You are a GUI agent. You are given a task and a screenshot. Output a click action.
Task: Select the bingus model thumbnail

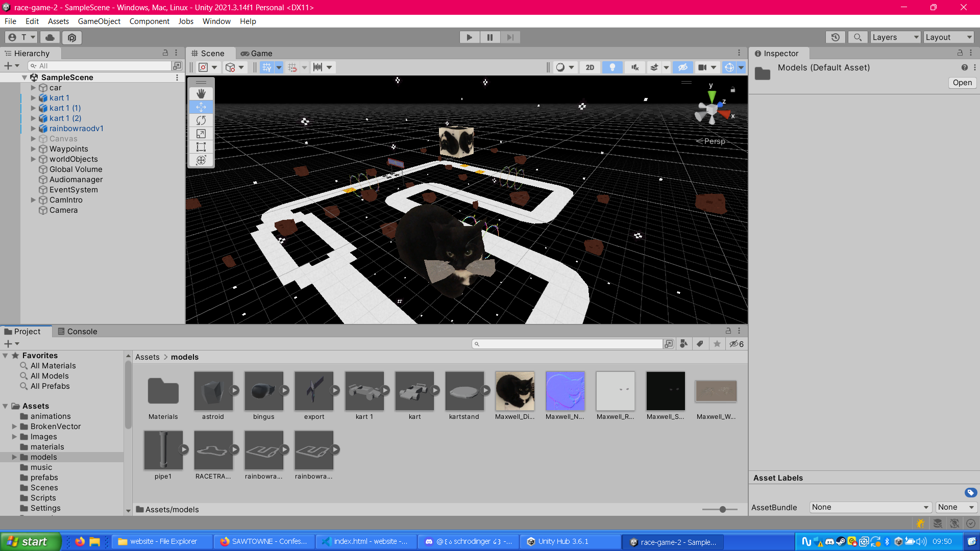263,392
